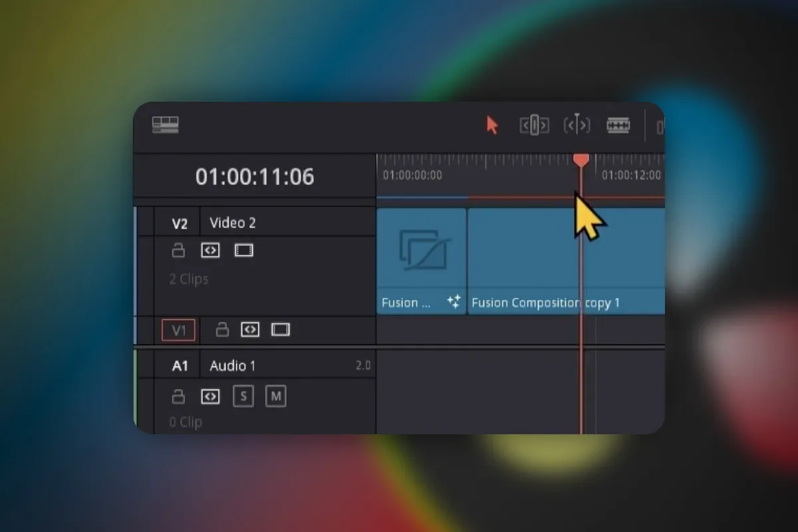Screen dimensions: 798x532
Task: Click the ruler at 01:00:00:00
Action: [412, 176]
